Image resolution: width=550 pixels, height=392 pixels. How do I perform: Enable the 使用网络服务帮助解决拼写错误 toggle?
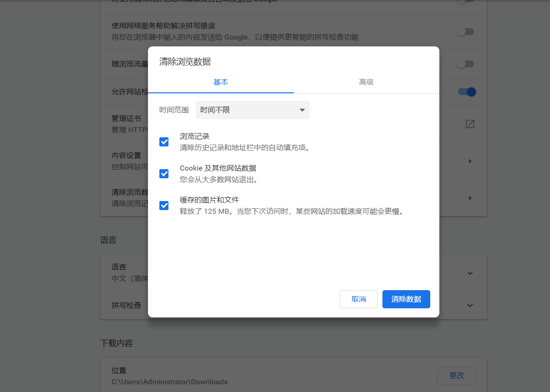click(465, 31)
